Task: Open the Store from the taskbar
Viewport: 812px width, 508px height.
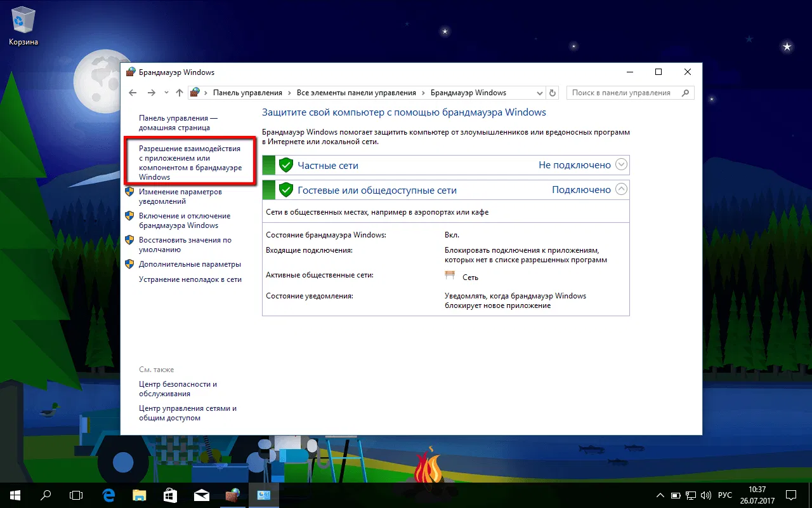Action: click(170, 495)
